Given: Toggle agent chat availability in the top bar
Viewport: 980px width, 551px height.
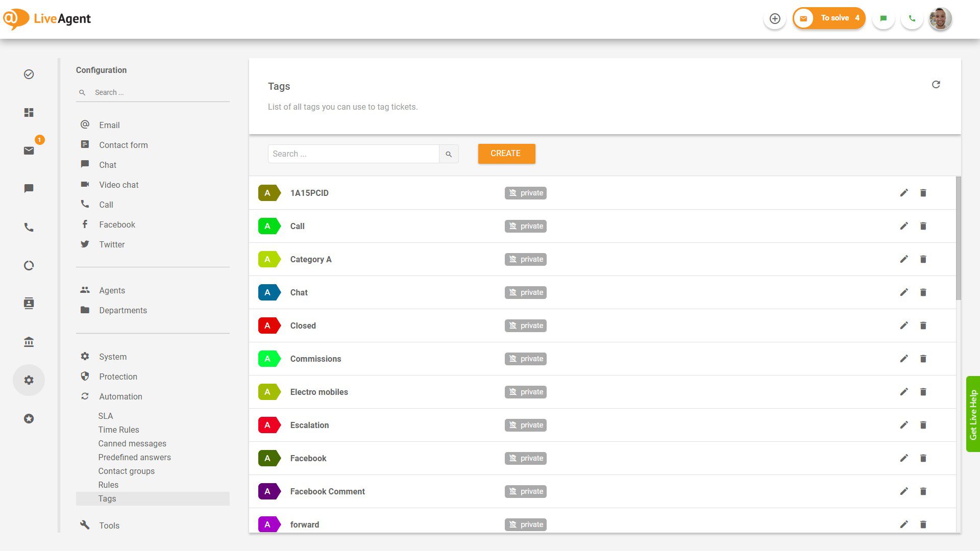Looking at the screenshot, I should [x=884, y=18].
